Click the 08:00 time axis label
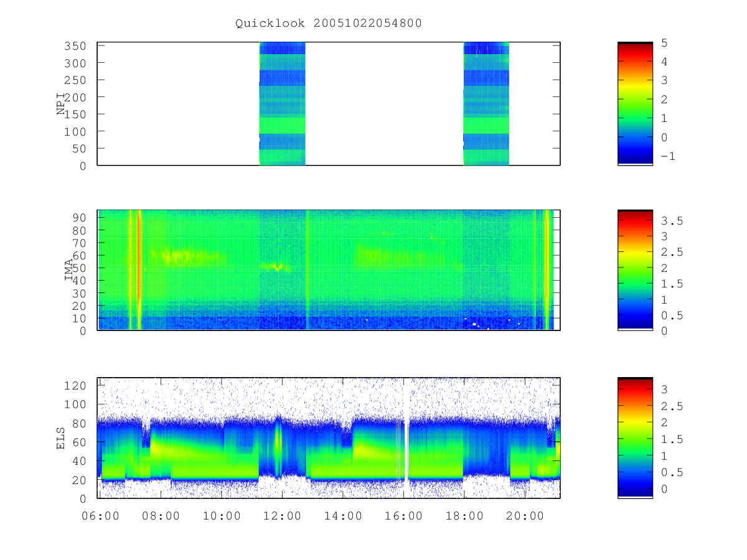 (161, 516)
